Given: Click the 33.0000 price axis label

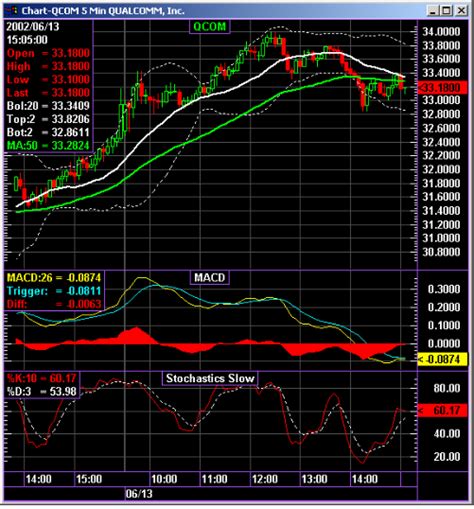Looking at the screenshot, I should pos(441,100).
